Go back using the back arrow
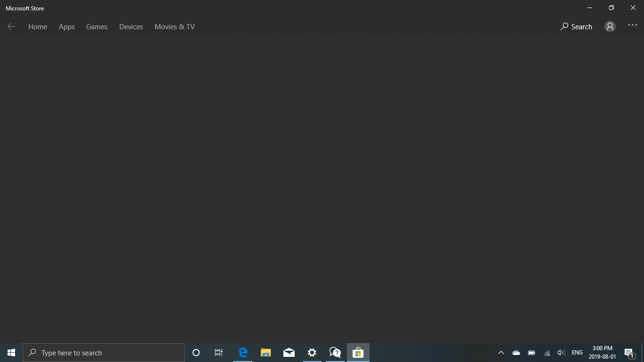 point(11,27)
